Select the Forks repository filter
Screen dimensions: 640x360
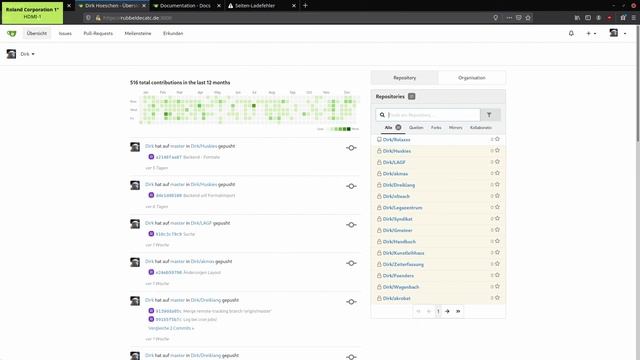coord(436,128)
